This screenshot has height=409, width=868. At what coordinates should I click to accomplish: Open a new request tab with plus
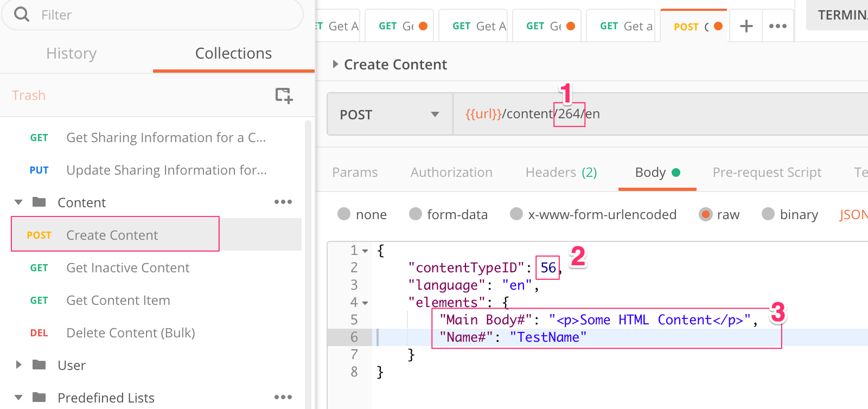746,26
